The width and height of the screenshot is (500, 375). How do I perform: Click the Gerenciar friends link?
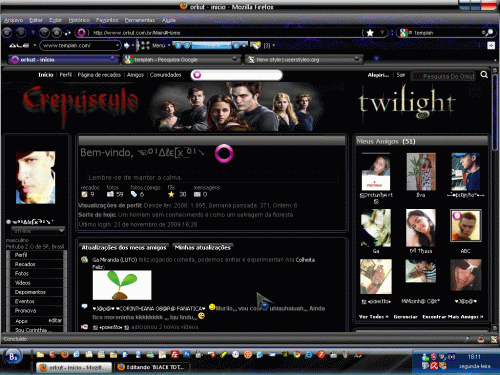pyautogui.click(x=405, y=317)
